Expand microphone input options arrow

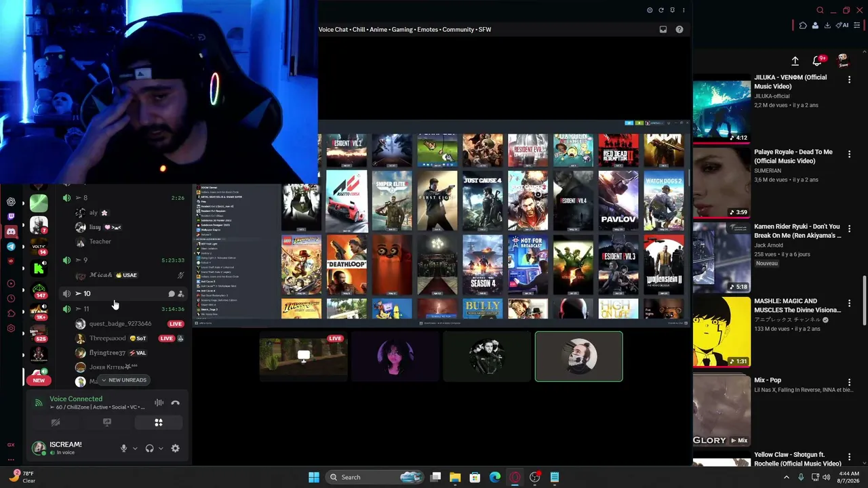tap(135, 448)
